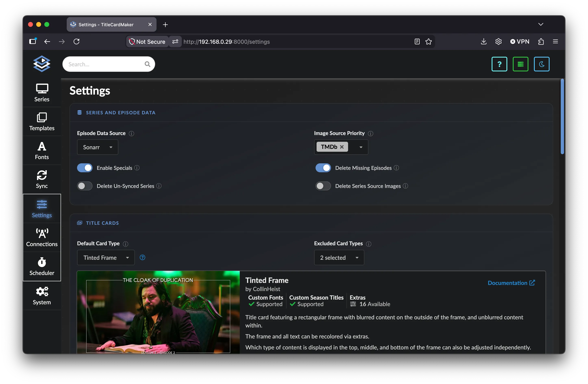Viewport: 588px width, 384px height.
Task: Show info for Delete Series Source Images
Action: [405, 186]
